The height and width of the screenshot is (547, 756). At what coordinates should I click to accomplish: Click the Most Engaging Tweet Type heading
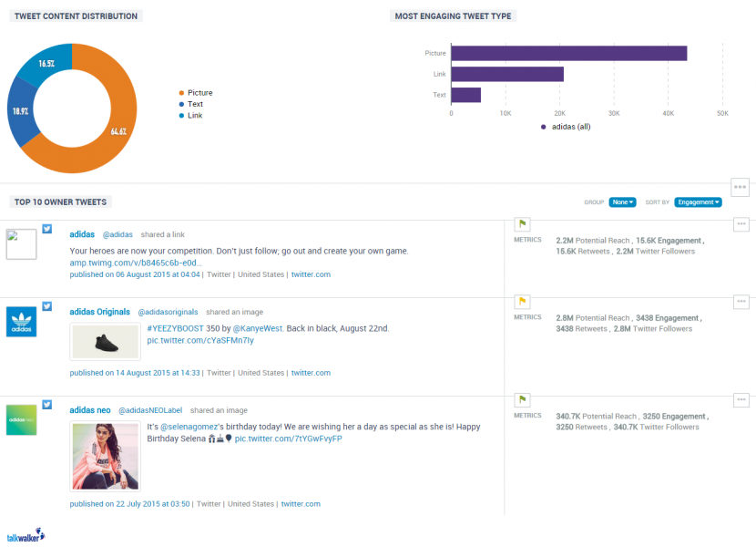454,15
